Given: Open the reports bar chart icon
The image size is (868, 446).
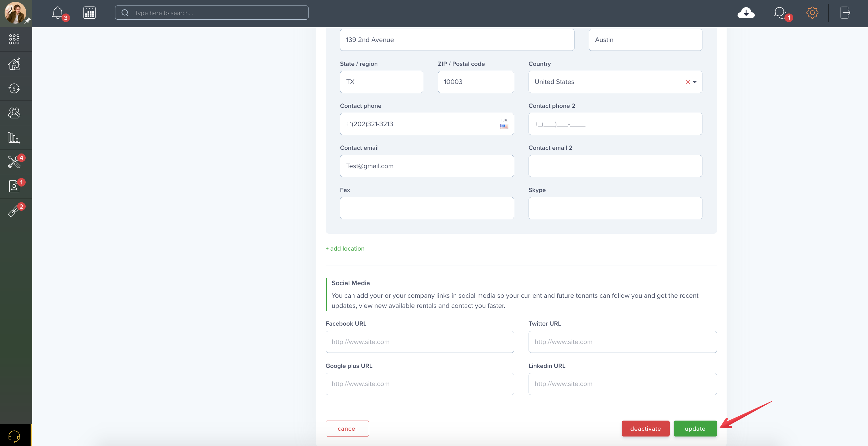Looking at the screenshot, I should click(14, 138).
